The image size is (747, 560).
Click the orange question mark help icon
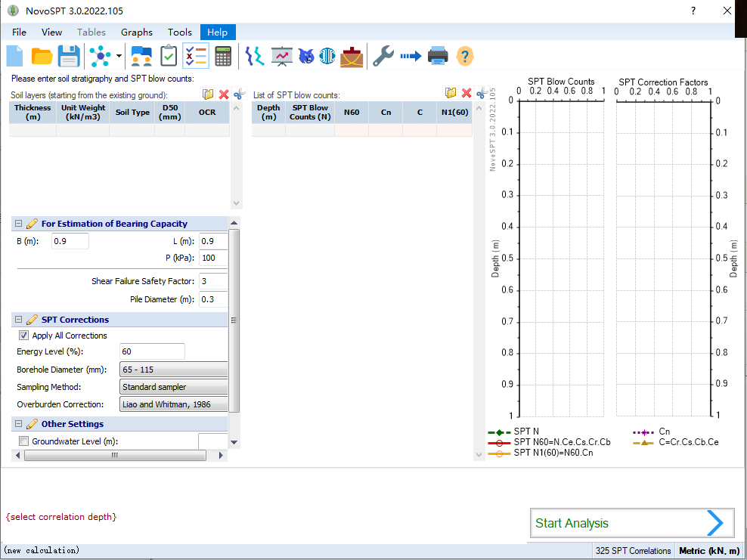point(465,56)
